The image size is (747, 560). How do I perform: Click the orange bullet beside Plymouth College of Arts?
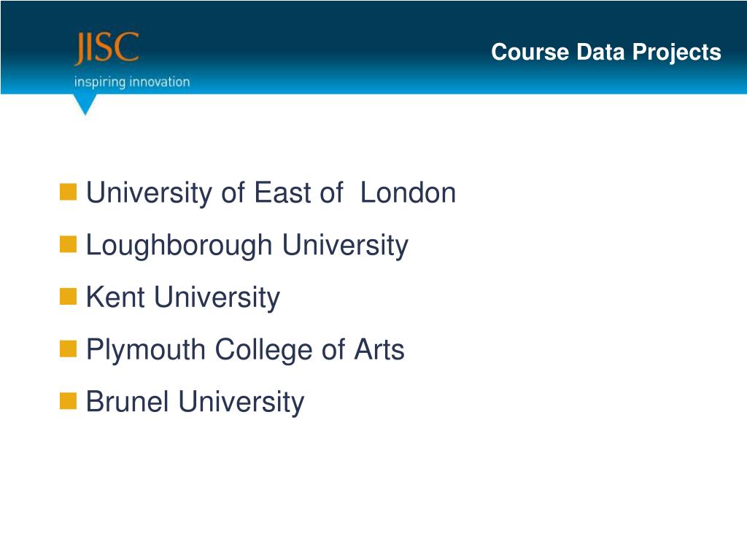(69, 349)
